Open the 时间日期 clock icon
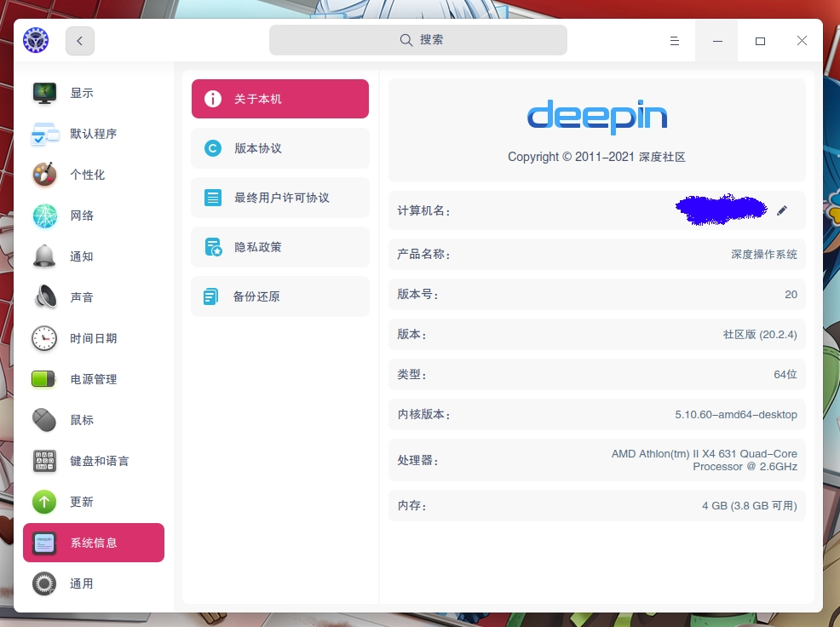 [x=44, y=338]
